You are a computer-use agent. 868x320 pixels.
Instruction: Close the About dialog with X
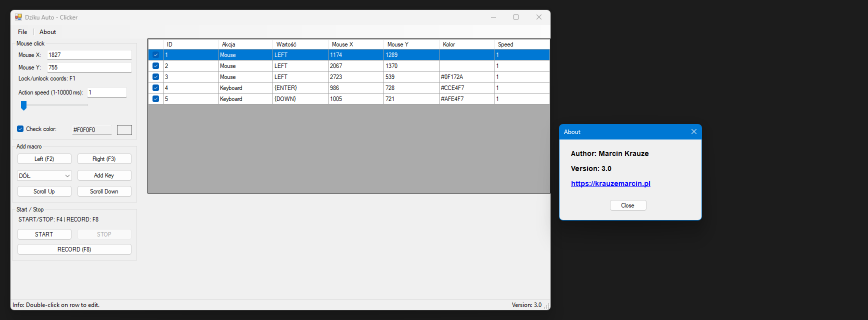693,131
